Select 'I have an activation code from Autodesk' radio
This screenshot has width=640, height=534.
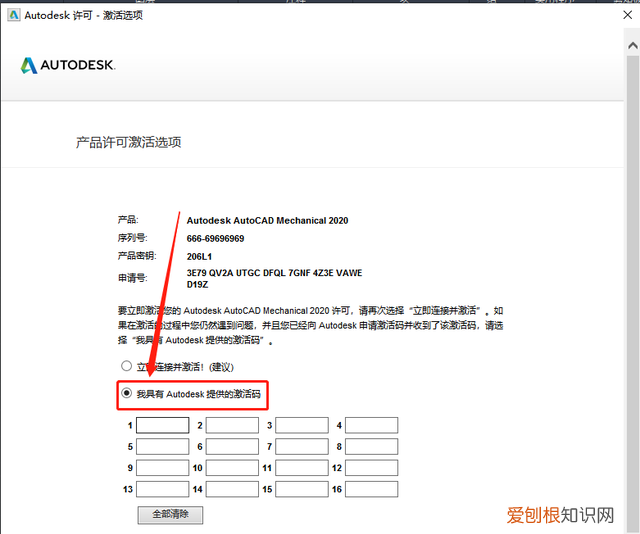point(127,393)
